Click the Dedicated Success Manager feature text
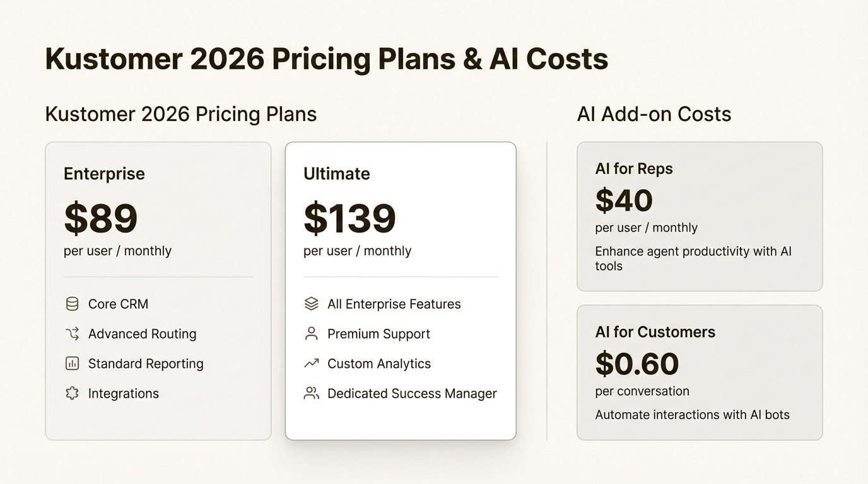 pyautogui.click(x=412, y=393)
